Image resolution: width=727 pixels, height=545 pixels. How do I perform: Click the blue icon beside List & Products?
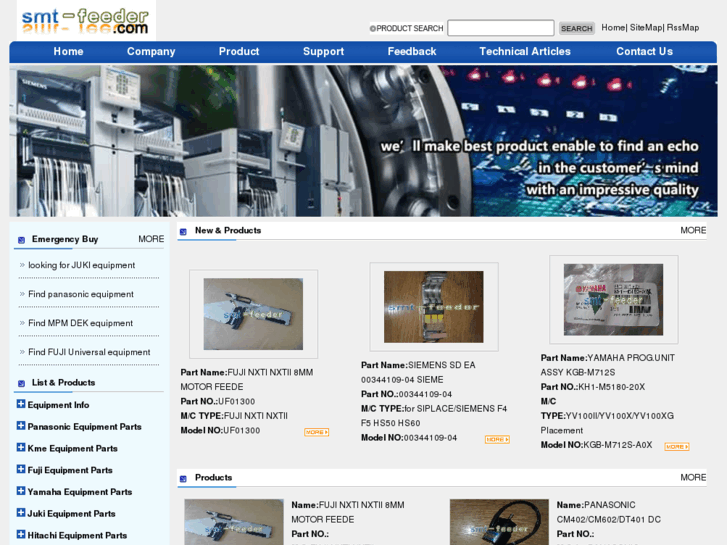21,383
